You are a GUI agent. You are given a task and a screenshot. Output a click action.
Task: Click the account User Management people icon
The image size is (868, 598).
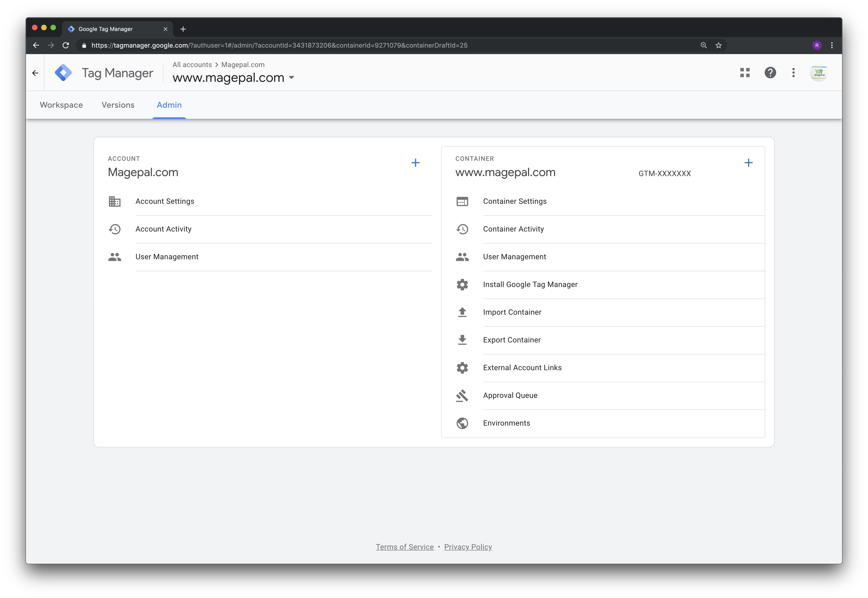pos(114,257)
